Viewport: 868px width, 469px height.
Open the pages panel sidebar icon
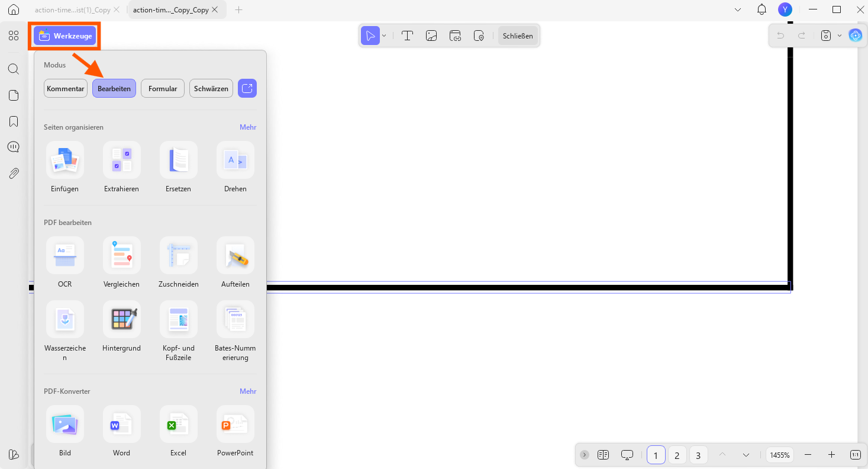point(14,95)
